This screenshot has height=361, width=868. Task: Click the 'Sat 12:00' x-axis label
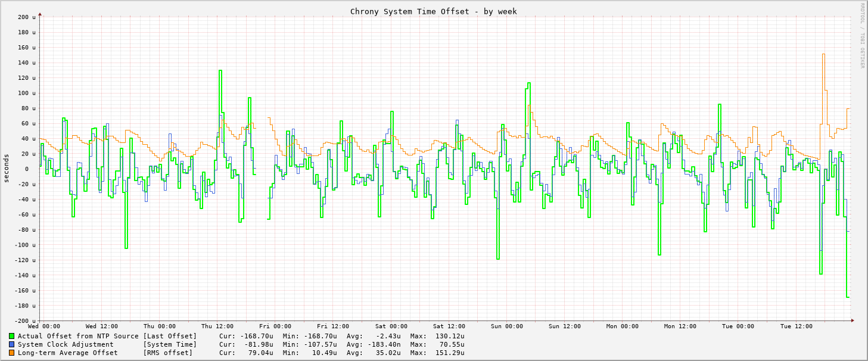[449, 326]
